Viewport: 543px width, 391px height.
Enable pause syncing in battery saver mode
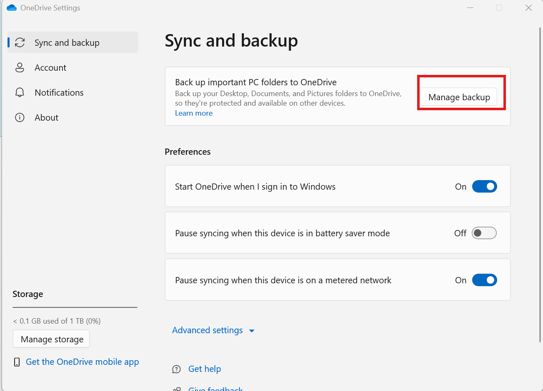484,233
